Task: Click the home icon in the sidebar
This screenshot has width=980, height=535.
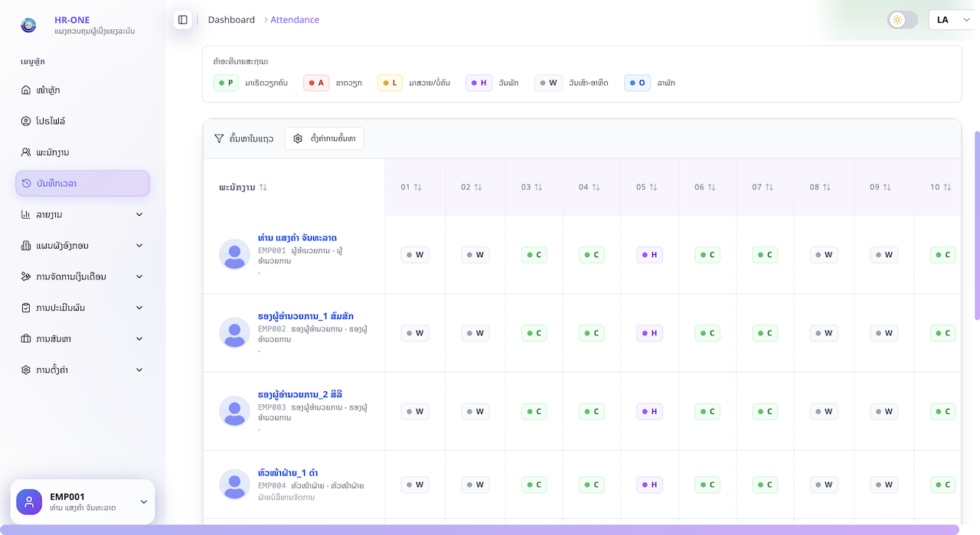Action: pyautogui.click(x=26, y=90)
